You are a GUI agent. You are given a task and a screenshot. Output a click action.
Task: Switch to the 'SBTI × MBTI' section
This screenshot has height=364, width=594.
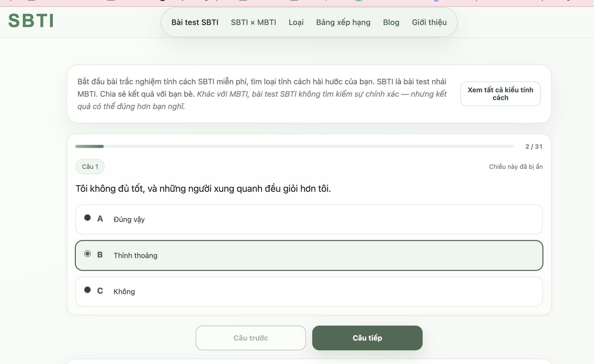(x=253, y=22)
